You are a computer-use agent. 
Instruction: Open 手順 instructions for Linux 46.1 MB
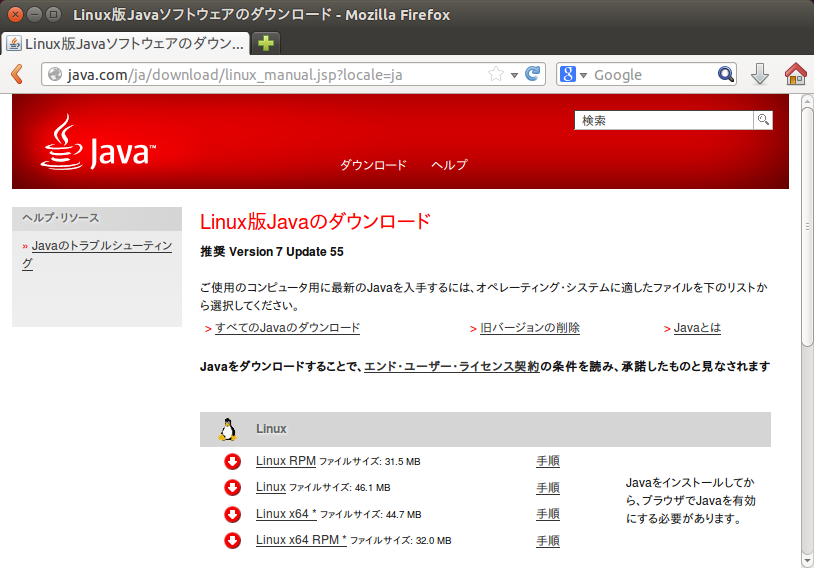coord(548,488)
